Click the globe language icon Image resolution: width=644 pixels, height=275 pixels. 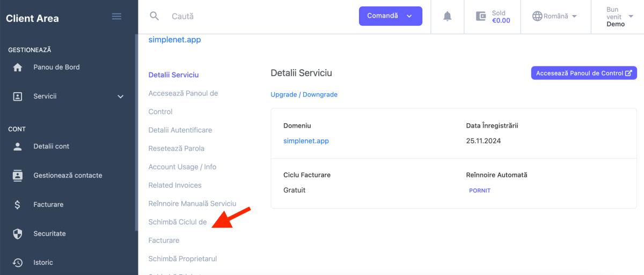click(537, 16)
